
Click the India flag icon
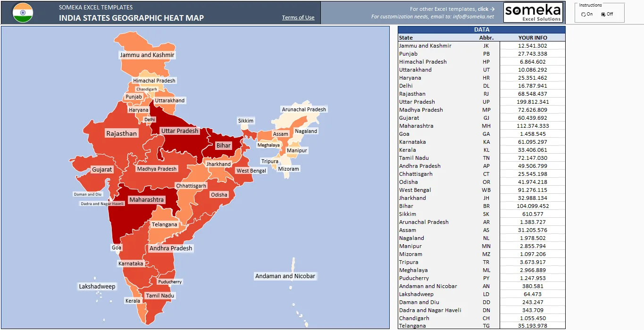pyautogui.click(x=23, y=13)
